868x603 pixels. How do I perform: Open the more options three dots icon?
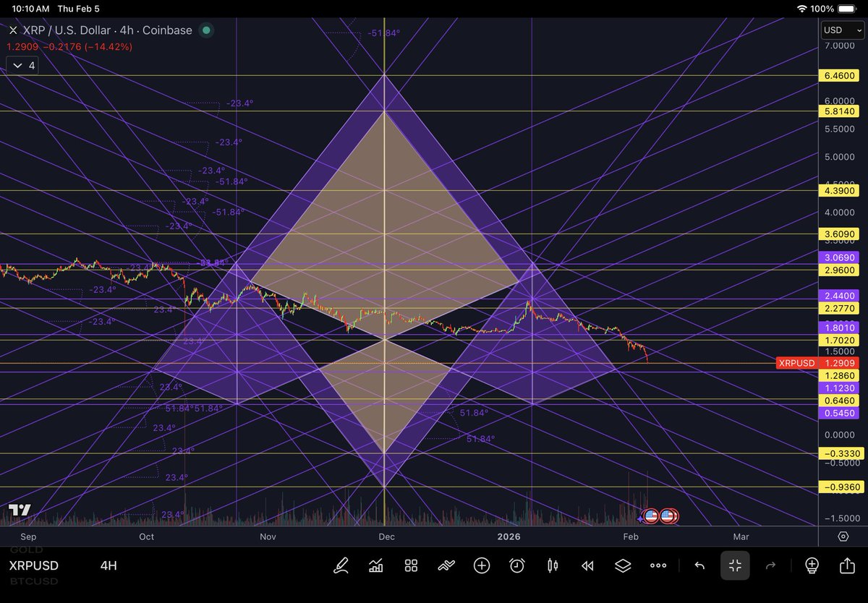658,565
